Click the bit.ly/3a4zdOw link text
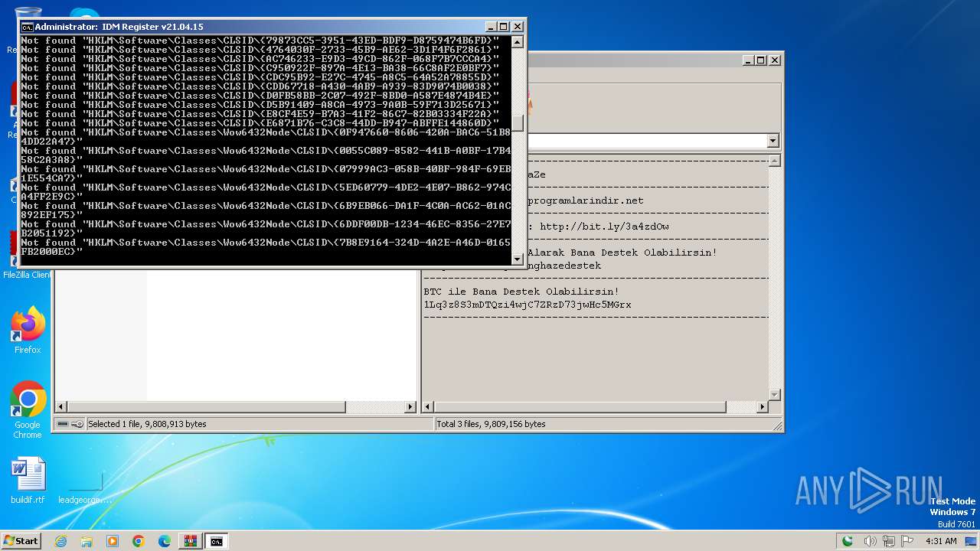Image resolution: width=980 pixels, height=551 pixels. (x=604, y=227)
